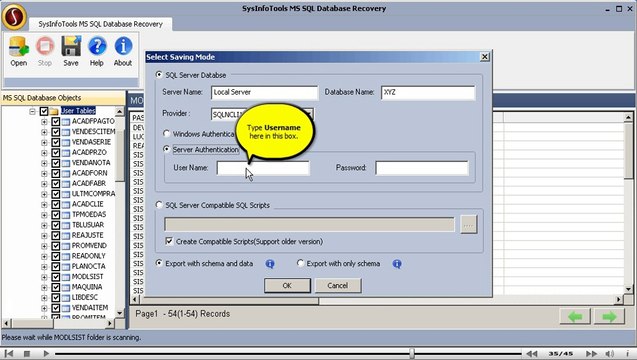This screenshot has height=360, width=637.
Task: Uncheck the User Tables checkbox
Action: [x=44, y=111]
